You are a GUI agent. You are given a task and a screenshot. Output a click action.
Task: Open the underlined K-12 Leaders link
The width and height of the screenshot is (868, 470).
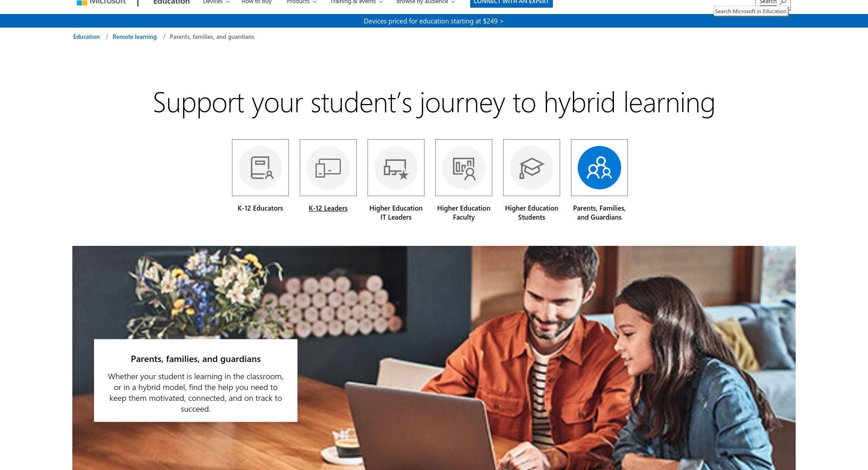point(328,208)
